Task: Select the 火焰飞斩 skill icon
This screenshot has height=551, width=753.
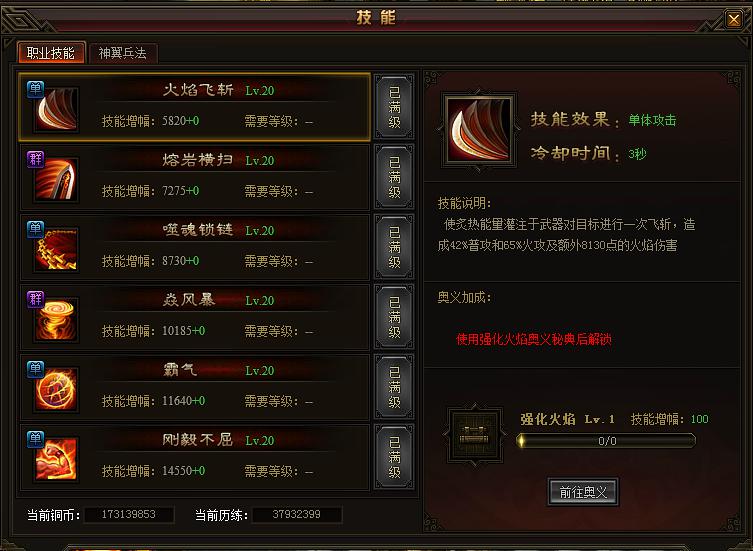Action: pos(56,110)
